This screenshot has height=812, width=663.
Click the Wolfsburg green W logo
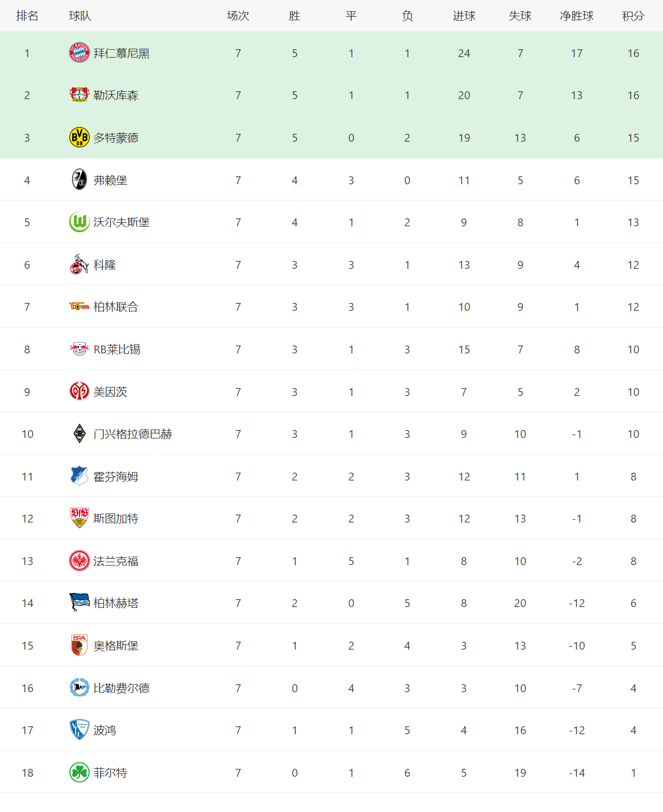click(80, 222)
